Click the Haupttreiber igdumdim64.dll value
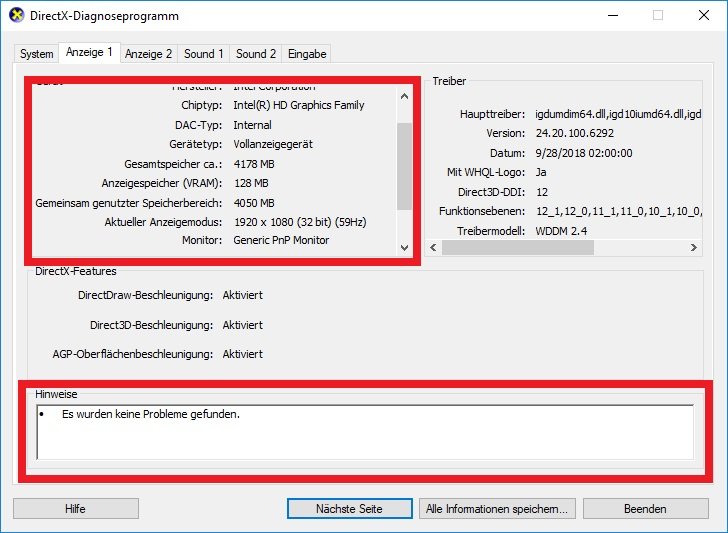Viewport: 728px width, 533px height. coord(618,114)
